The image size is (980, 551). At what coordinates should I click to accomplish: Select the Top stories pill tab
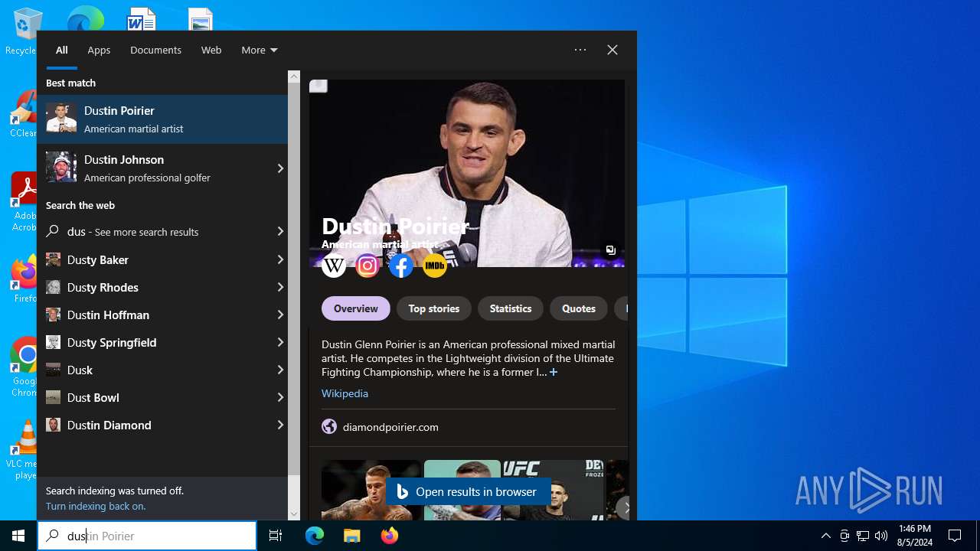click(x=434, y=308)
